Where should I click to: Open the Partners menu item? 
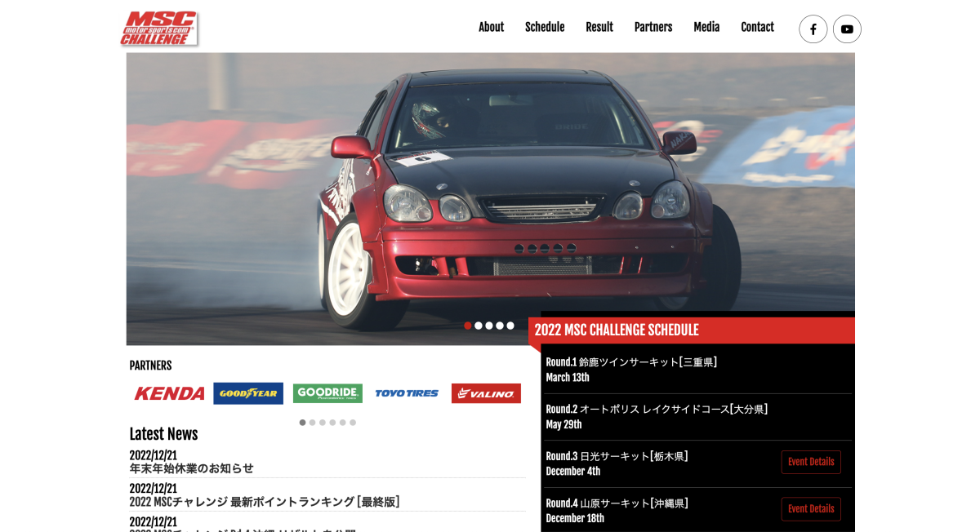point(653,27)
